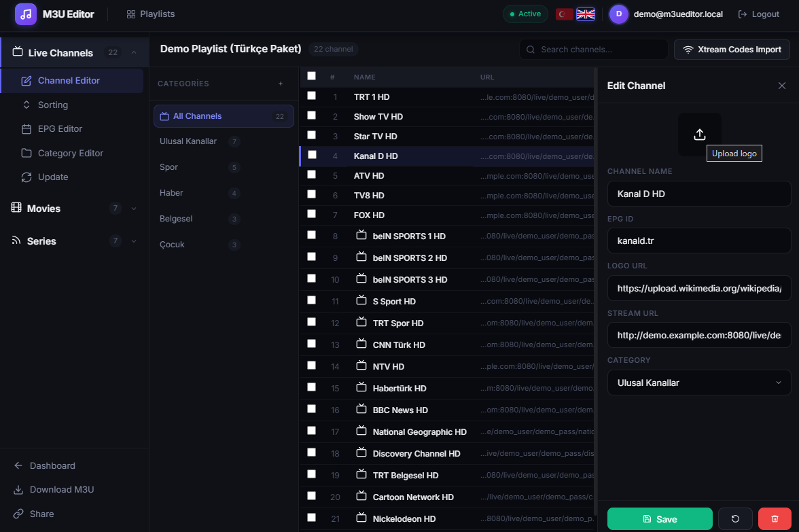Add a new category with plus icon
The image size is (799, 532).
coord(280,84)
